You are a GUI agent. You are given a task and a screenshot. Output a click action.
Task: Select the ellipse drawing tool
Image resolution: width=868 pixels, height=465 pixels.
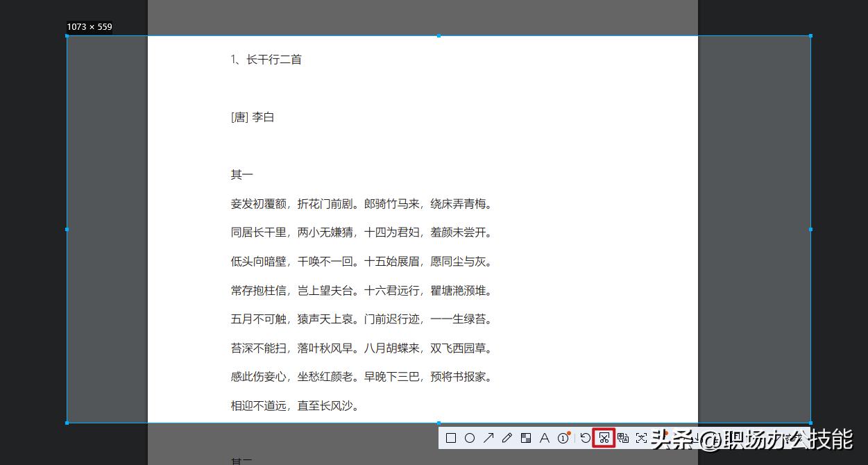[x=470, y=438]
